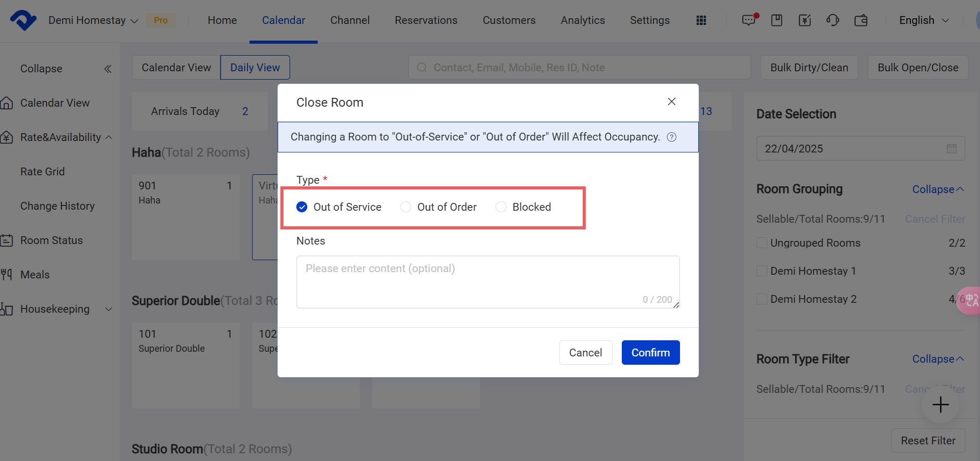Select the Out of Order radio option

click(406, 207)
